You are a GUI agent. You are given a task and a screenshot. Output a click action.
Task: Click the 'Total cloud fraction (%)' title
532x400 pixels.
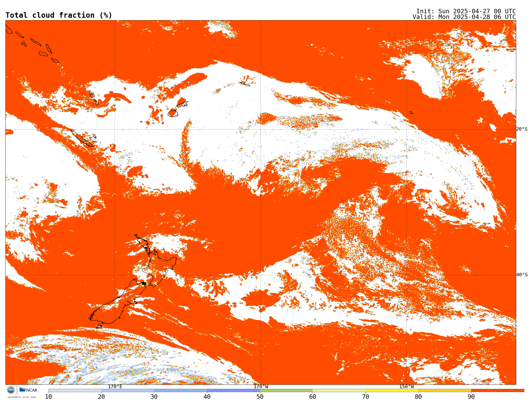tap(59, 15)
